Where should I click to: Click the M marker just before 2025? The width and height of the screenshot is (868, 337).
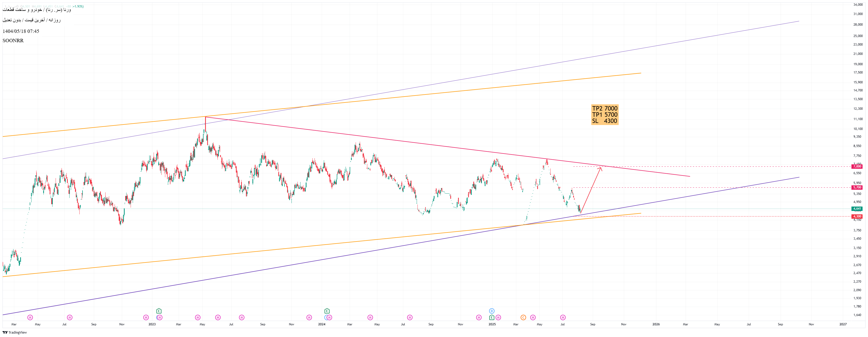click(x=479, y=317)
